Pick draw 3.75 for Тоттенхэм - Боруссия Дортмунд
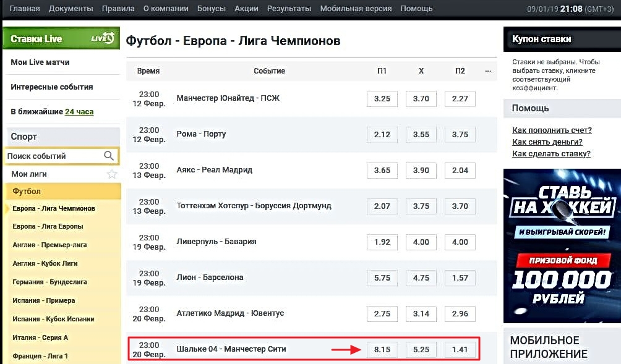 tap(421, 206)
